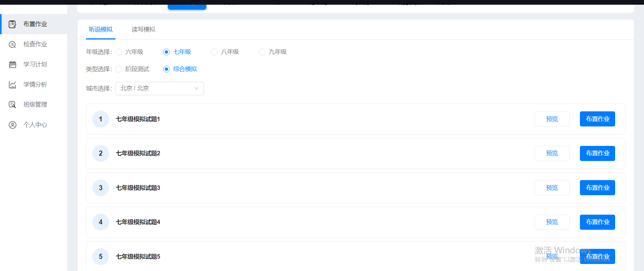Screen dimensions: 644x271
Task: Assign 七年级模拟试题1 with 布置作业
Action: tap(597, 119)
